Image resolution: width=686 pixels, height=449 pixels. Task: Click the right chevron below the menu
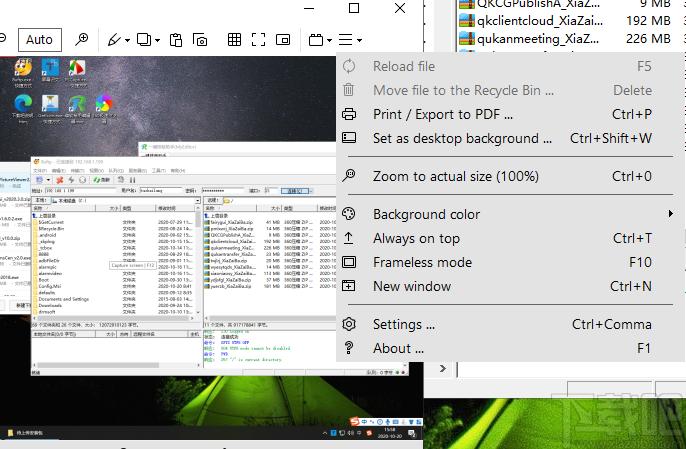coord(443,368)
